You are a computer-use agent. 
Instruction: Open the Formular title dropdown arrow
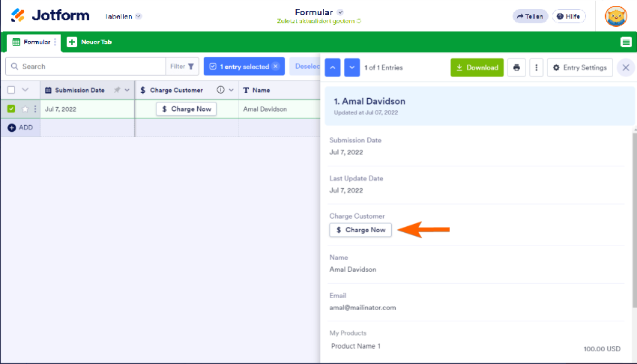click(340, 12)
